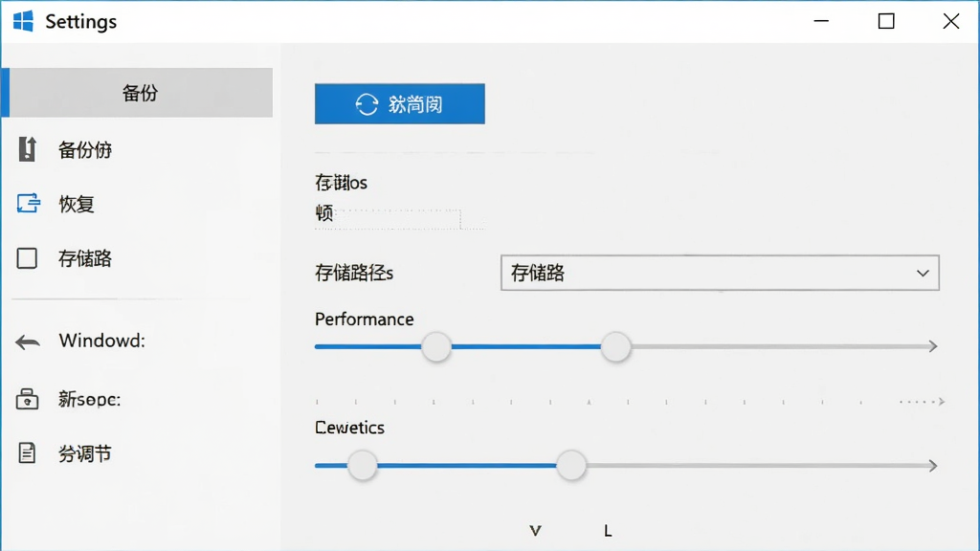Click the circular refresh icon in blue button
Screen dimensions: 980x551
tap(367, 104)
